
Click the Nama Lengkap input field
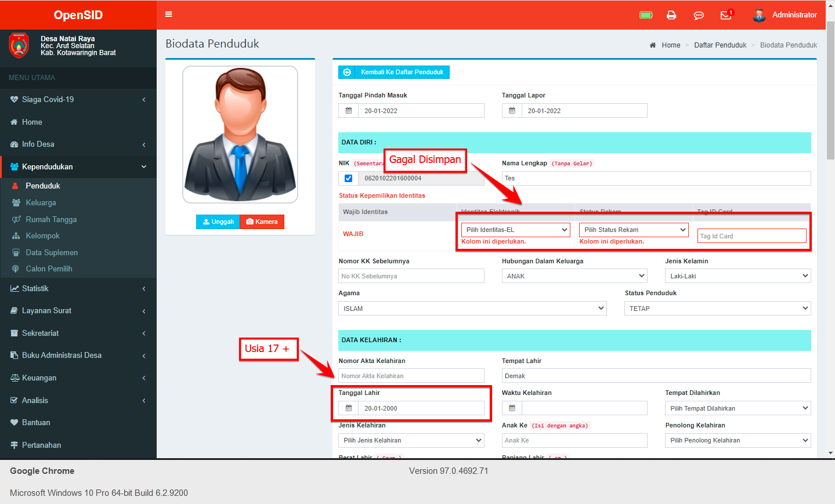(x=656, y=178)
